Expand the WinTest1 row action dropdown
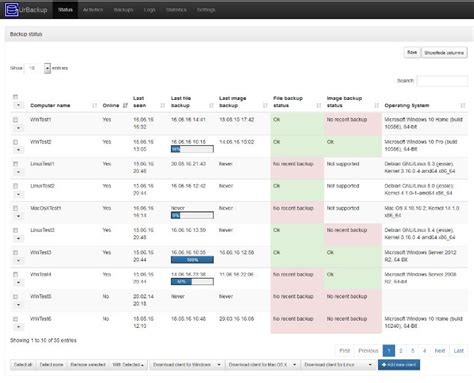Viewport: 474px width, 383px height. coord(18,128)
